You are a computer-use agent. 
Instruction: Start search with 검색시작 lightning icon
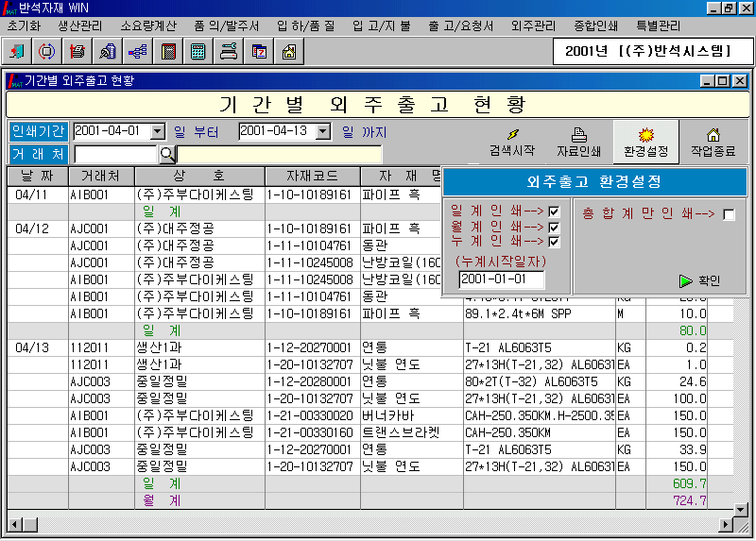click(x=512, y=143)
